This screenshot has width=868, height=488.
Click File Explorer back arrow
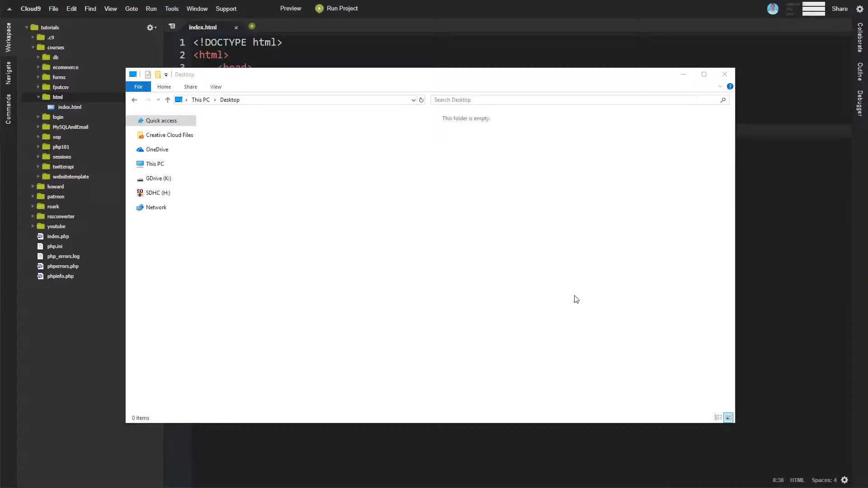tap(134, 100)
